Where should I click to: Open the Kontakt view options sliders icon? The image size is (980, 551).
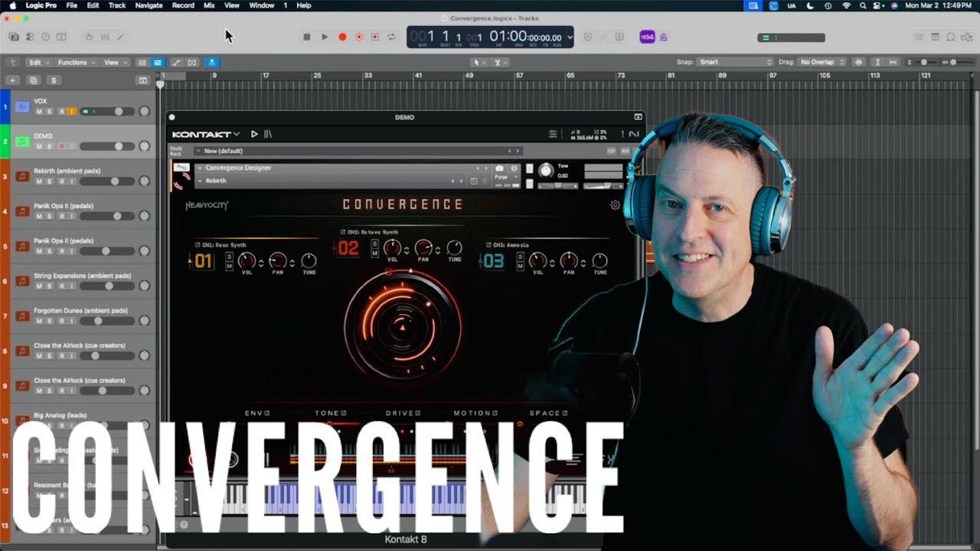(553, 134)
